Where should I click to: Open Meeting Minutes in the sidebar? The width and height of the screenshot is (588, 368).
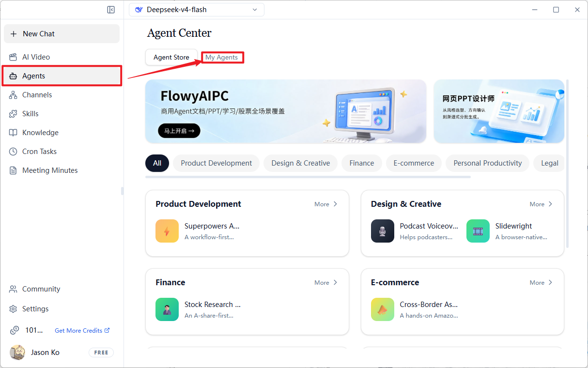[62, 170]
